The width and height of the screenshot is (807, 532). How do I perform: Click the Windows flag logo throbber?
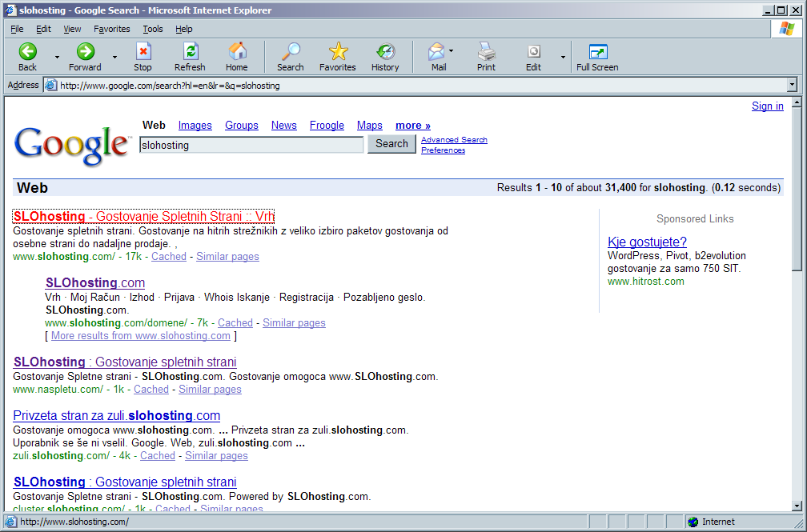786,29
